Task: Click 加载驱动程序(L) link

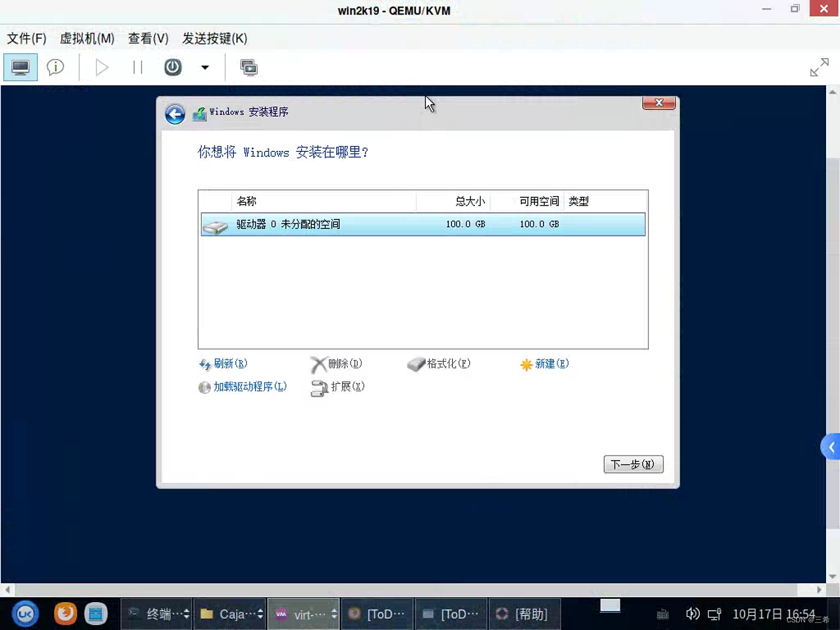Action: 243,387
